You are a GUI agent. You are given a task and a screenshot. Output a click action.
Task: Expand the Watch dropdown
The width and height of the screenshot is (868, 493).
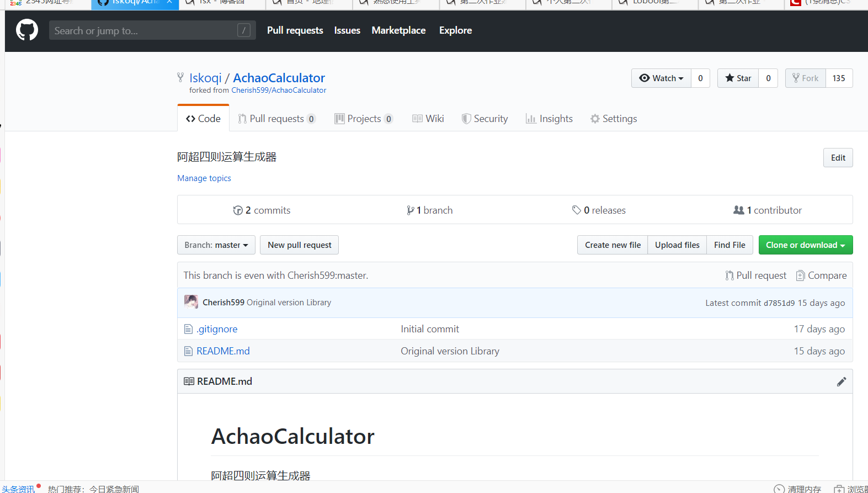(661, 78)
